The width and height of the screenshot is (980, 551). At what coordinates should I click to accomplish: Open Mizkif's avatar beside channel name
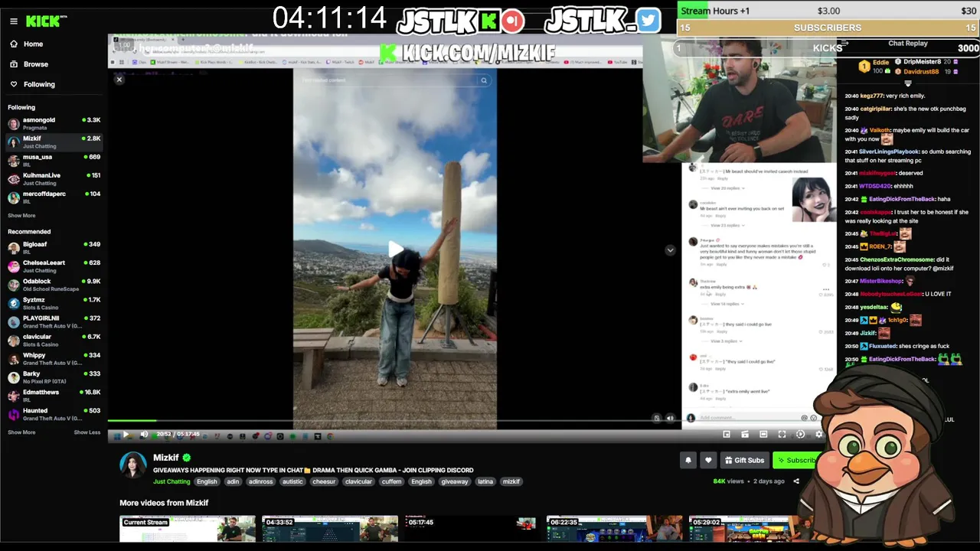coord(133,465)
